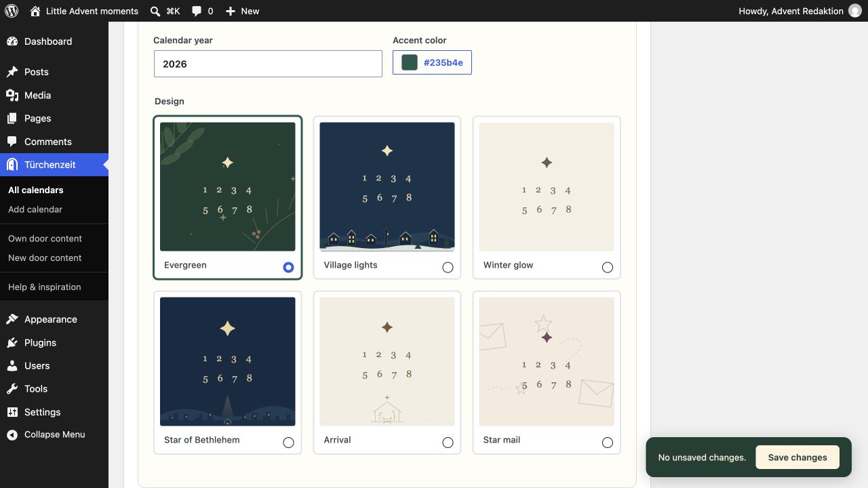Viewport: 868px width, 488px height.
Task: Click the Collapse Menu label
Action: point(55,435)
